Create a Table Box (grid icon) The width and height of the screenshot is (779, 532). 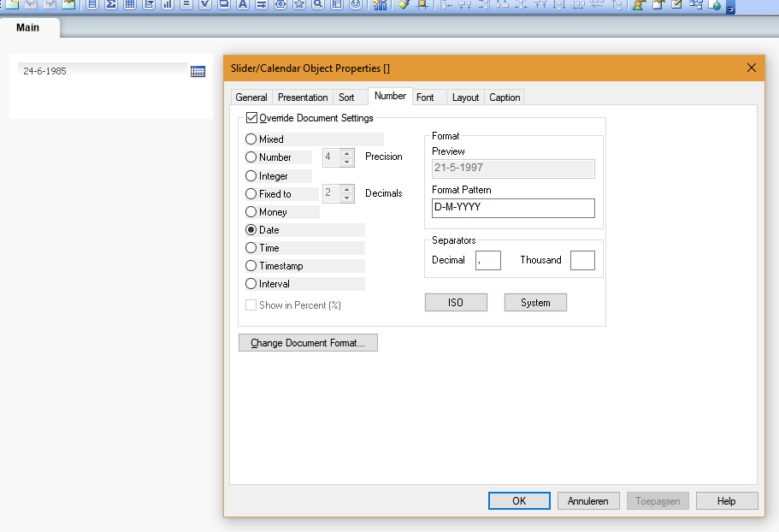pos(130,4)
